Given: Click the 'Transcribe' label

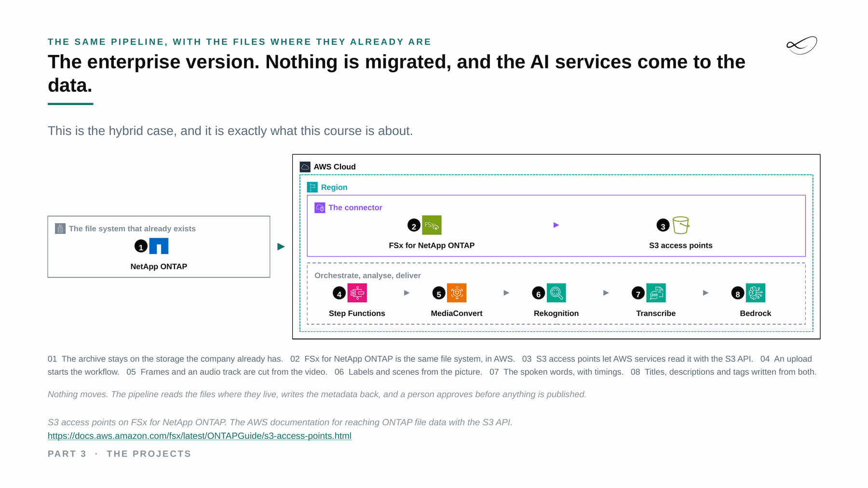Looking at the screenshot, I should point(656,313).
